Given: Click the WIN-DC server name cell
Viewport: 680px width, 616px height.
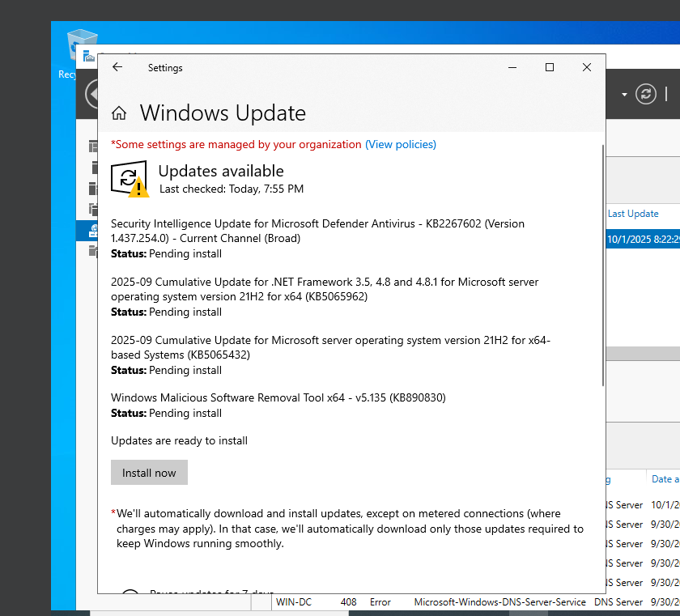Looking at the screenshot, I should tap(294, 602).
